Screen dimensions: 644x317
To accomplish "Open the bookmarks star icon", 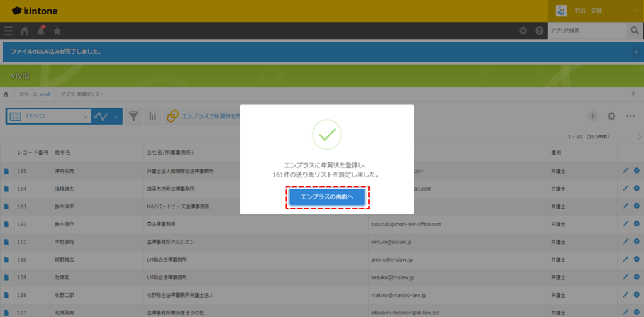I will tap(57, 31).
